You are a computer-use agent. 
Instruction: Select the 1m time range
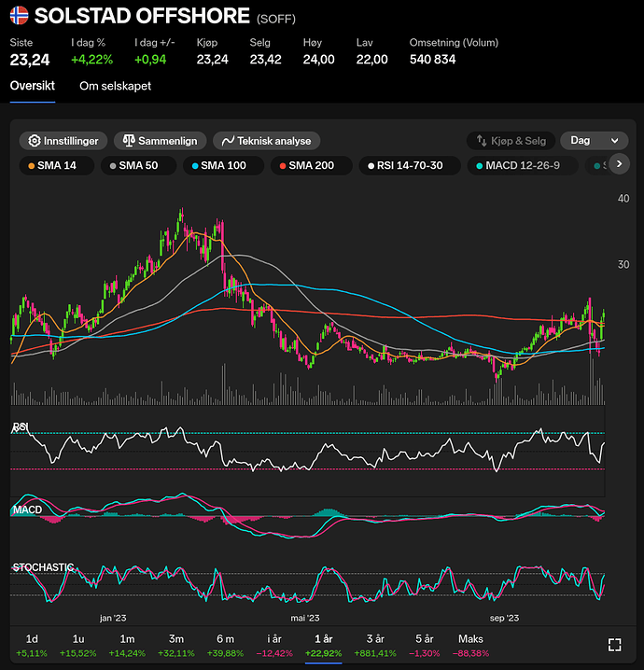click(127, 645)
